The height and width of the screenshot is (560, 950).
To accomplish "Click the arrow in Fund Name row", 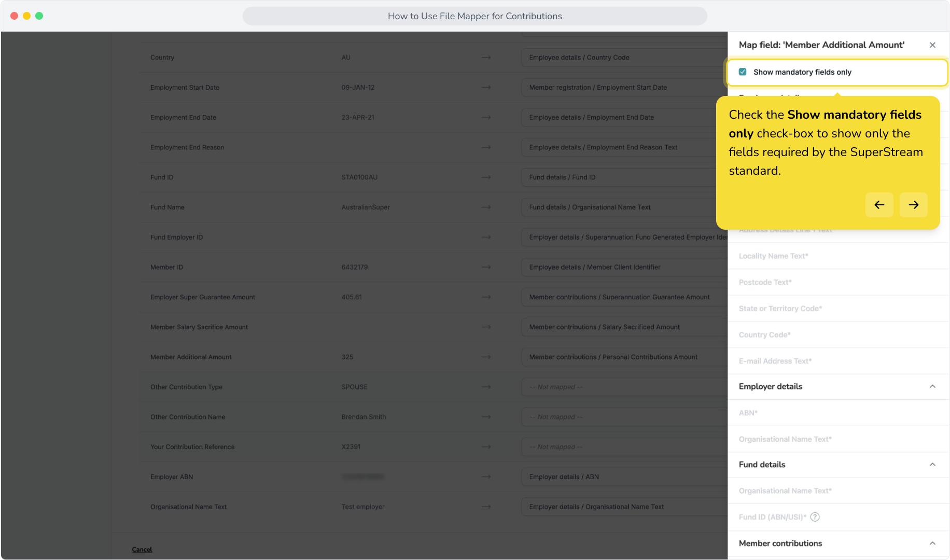I will (x=486, y=207).
